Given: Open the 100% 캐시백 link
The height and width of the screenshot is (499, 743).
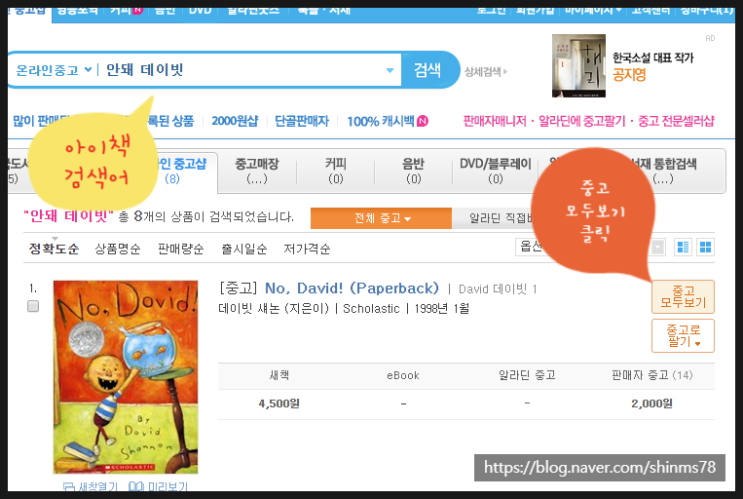Looking at the screenshot, I should pos(381,121).
